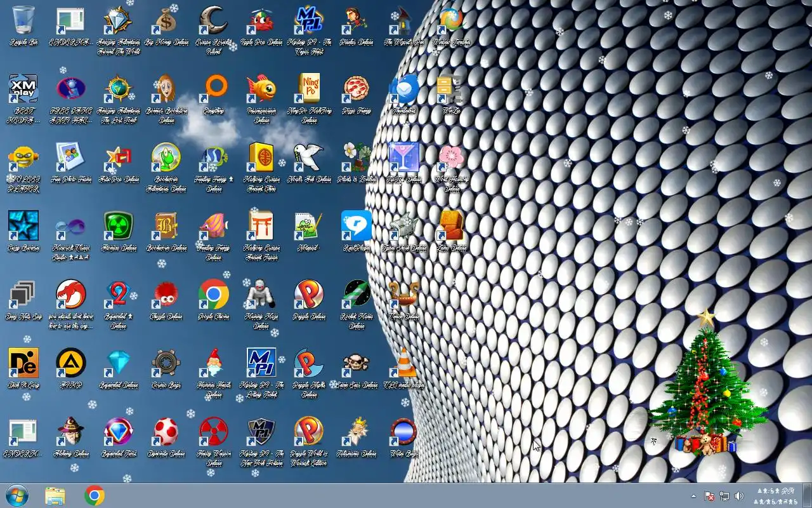812x508 pixels.
Task: Open the XMPlay shortcut icon
Action: pyautogui.click(x=23, y=89)
